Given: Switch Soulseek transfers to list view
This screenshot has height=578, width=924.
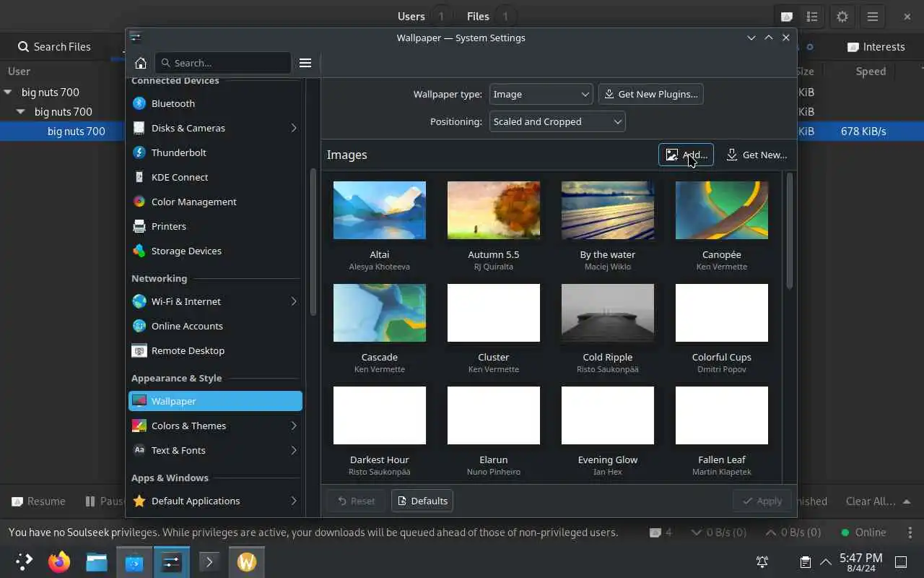Looking at the screenshot, I should pos(812,17).
